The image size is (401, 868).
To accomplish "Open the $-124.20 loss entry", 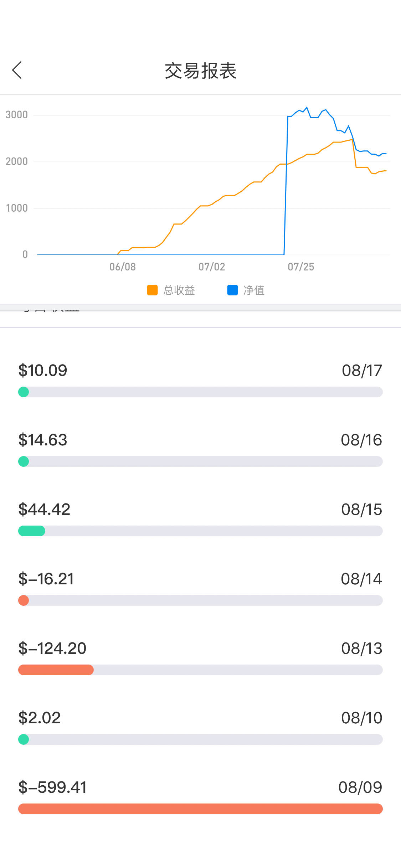I will [52, 649].
